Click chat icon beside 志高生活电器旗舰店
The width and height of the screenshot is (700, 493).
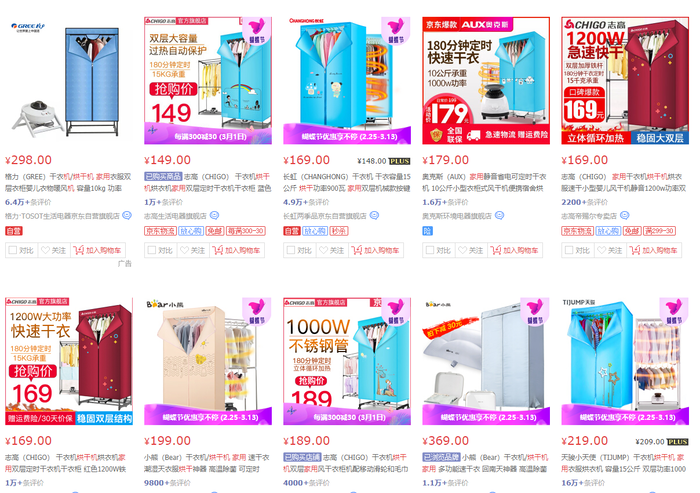tap(214, 216)
